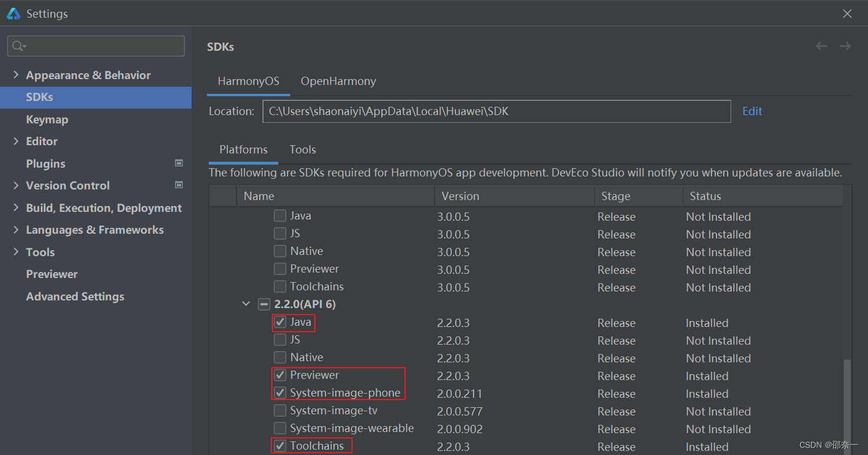This screenshot has height=455, width=868.
Task: Click the System-image-phone version 2.0.0.211
Action: (460, 394)
